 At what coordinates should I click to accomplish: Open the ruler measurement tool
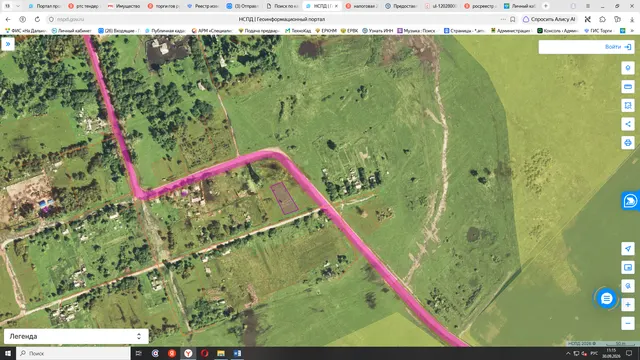(628, 87)
